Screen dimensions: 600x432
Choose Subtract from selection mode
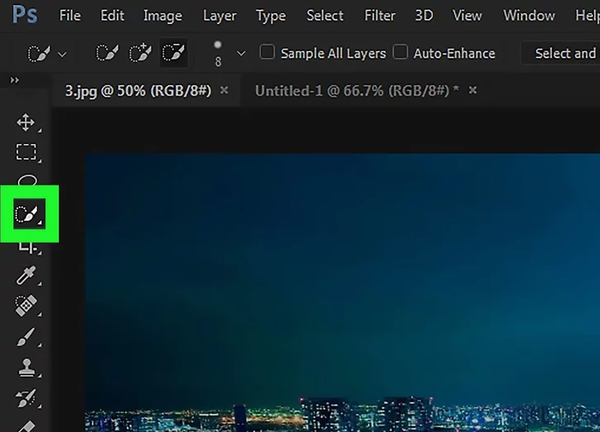point(173,53)
